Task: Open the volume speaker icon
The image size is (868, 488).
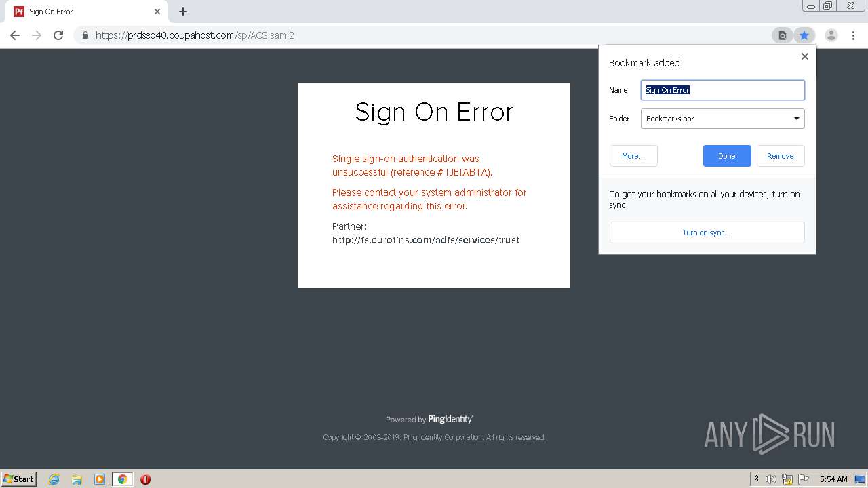Action: coord(770,479)
